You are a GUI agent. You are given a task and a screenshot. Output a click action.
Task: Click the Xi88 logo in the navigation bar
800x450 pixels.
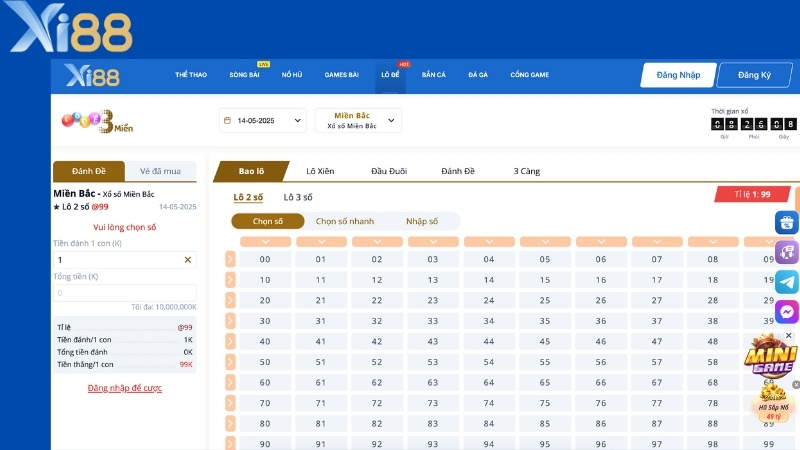92,76
